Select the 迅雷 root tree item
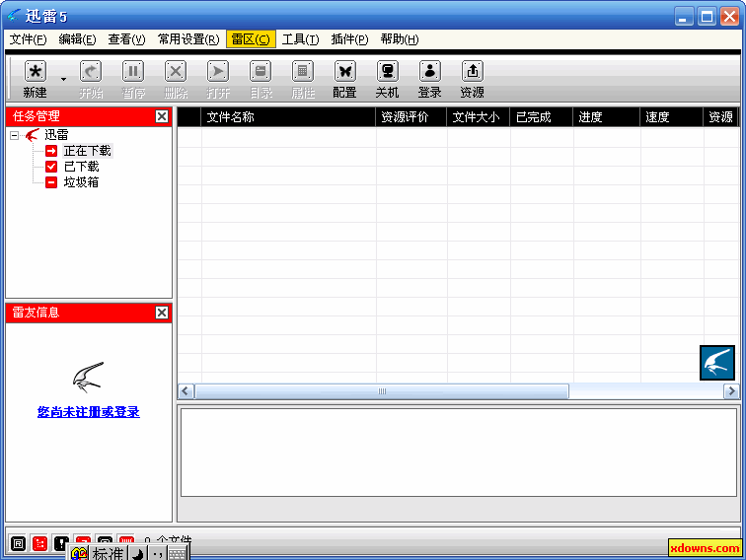The image size is (746, 560). coord(56,135)
